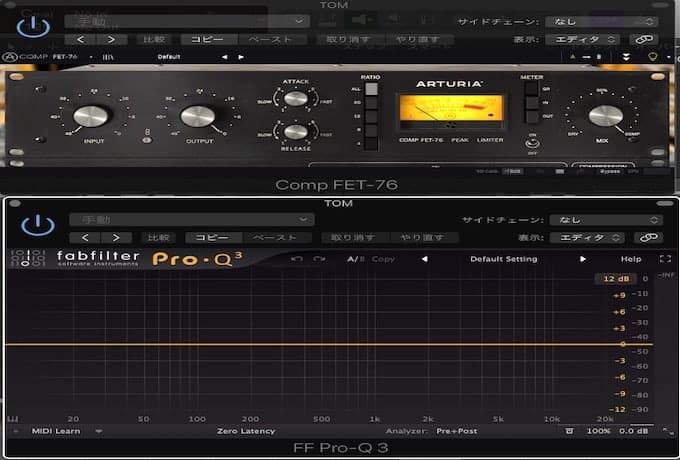This screenshot has width=680, height=460.
Task: Toggle A/B state button in Pro-Q 3
Action: (356, 259)
